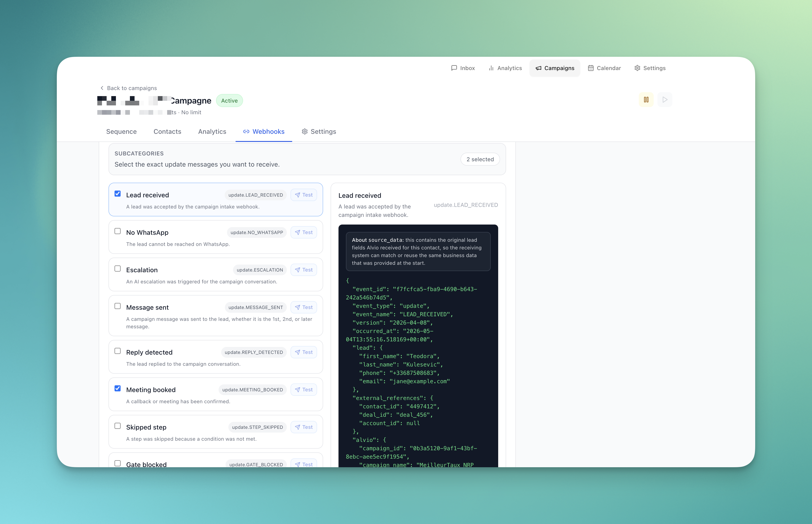812x524 pixels.
Task: Select the Meeting booked title
Action: [151, 390]
